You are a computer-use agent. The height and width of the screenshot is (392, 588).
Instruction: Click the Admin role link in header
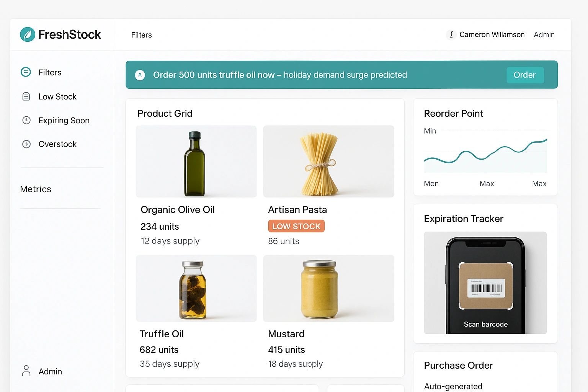click(544, 34)
